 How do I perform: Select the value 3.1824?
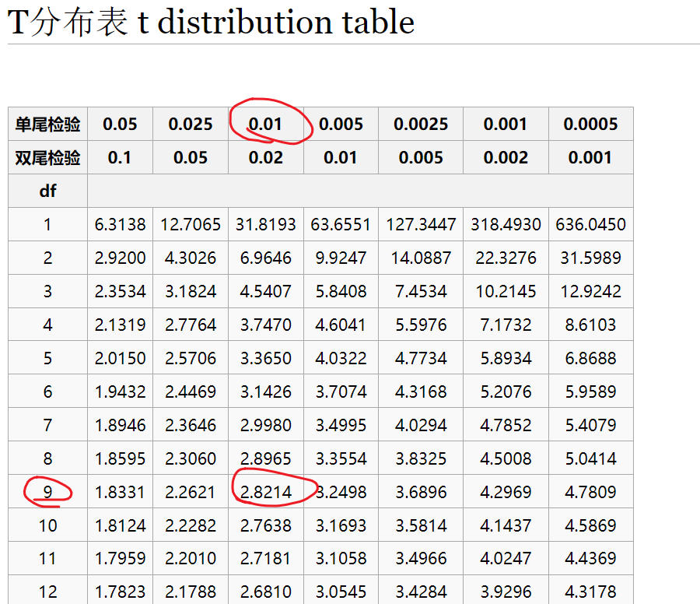[191, 291]
